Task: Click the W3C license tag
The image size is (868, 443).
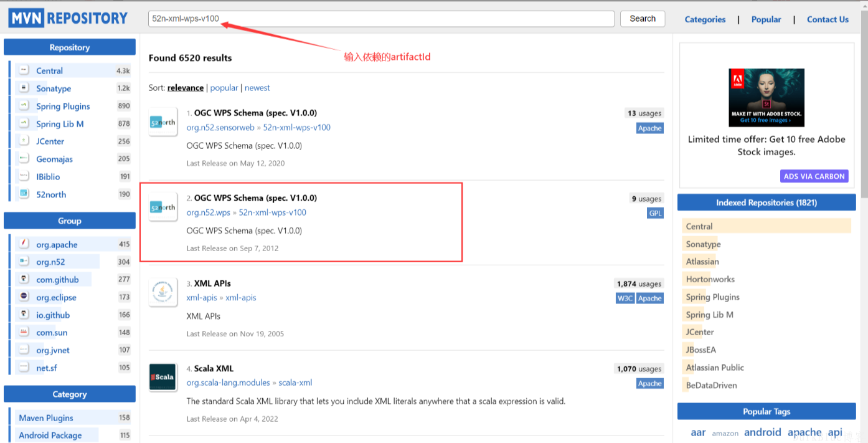Action: pyautogui.click(x=625, y=298)
